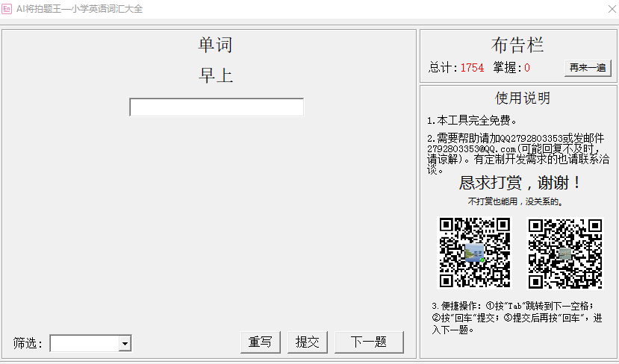619x364 pixels.
Task: Click the total count 1754
Action: [x=472, y=68]
